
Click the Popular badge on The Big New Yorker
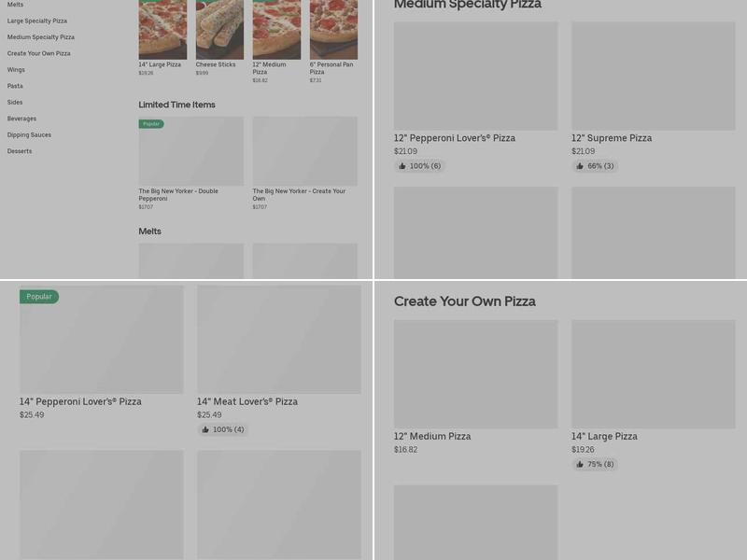pos(149,122)
